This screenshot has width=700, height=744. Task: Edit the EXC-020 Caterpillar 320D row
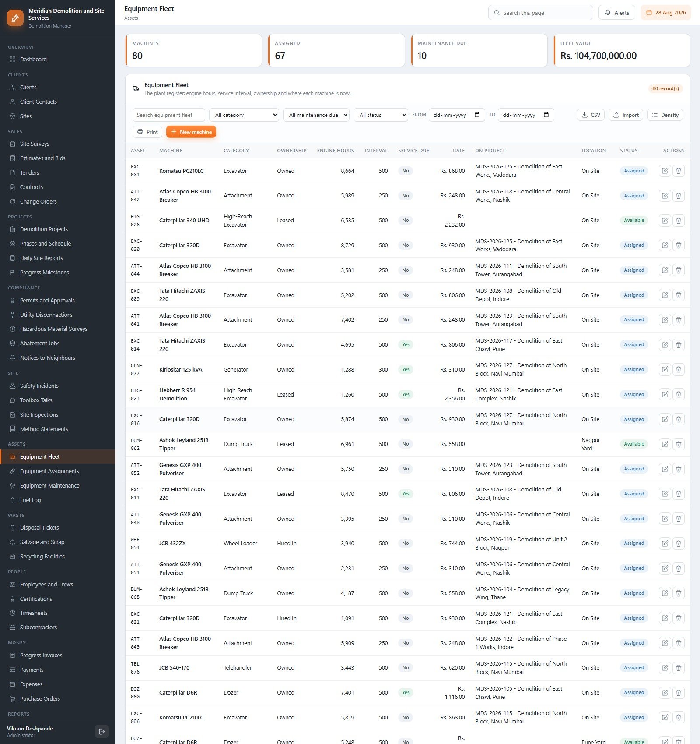click(x=665, y=246)
